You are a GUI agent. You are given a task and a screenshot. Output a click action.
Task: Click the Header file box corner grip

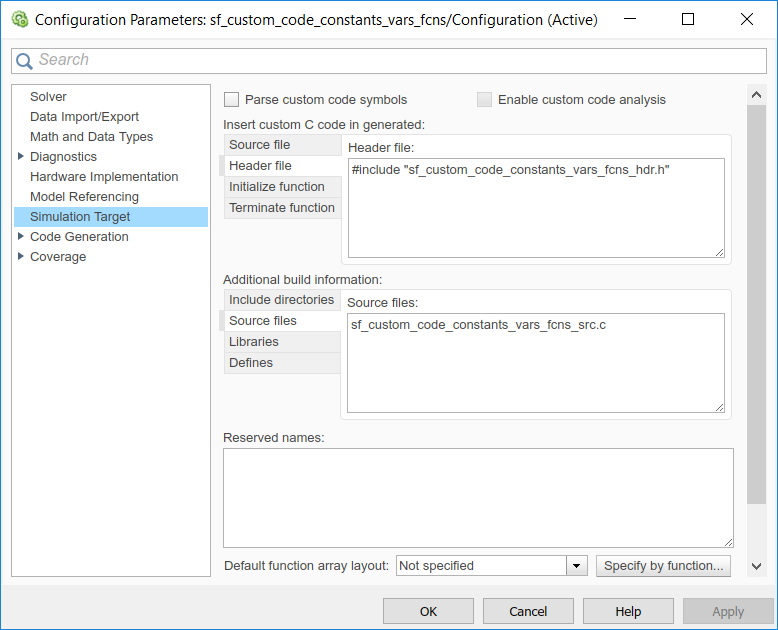tap(719, 252)
